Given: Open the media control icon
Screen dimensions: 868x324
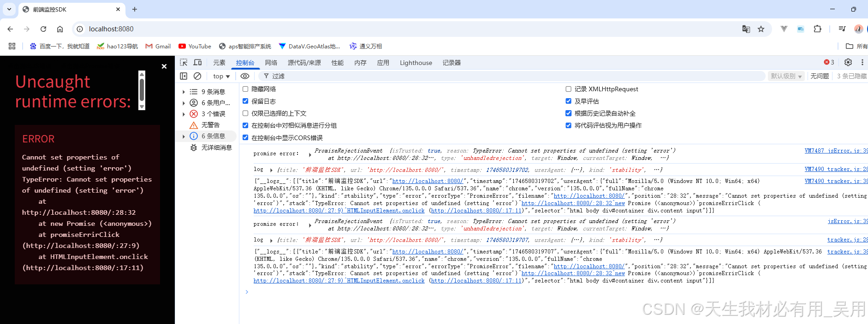Looking at the screenshot, I should pos(842,29).
